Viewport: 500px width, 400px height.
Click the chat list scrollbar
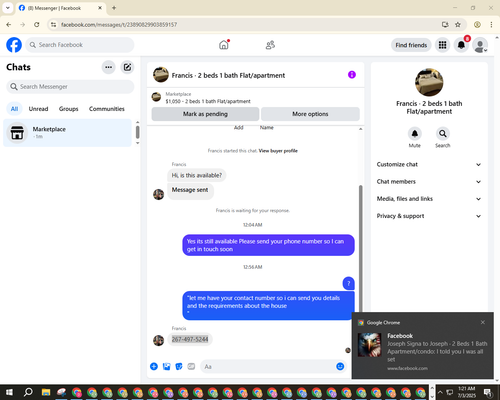point(137,132)
